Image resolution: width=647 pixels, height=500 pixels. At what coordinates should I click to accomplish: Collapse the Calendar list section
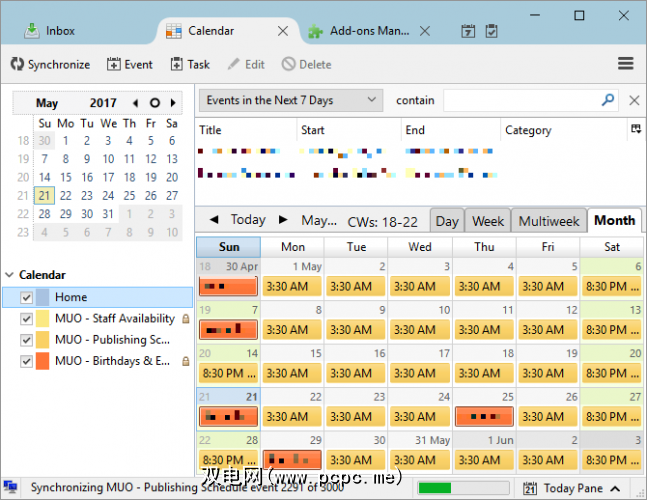[x=9, y=275]
